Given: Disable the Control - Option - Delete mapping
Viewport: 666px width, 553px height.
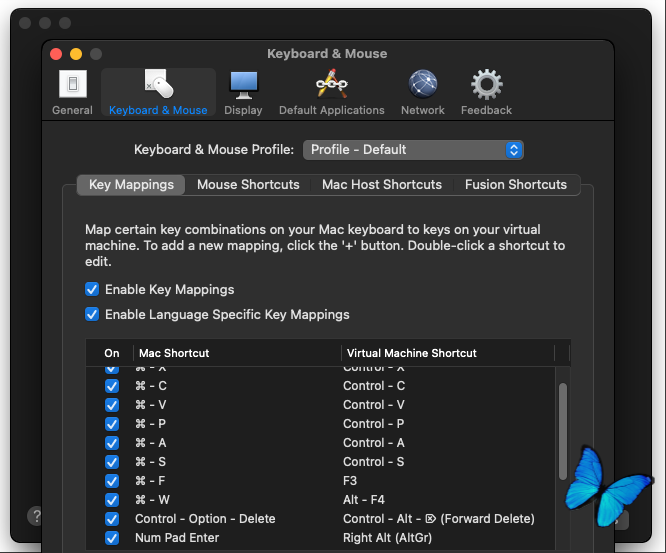Looking at the screenshot, I should [112, 519].
